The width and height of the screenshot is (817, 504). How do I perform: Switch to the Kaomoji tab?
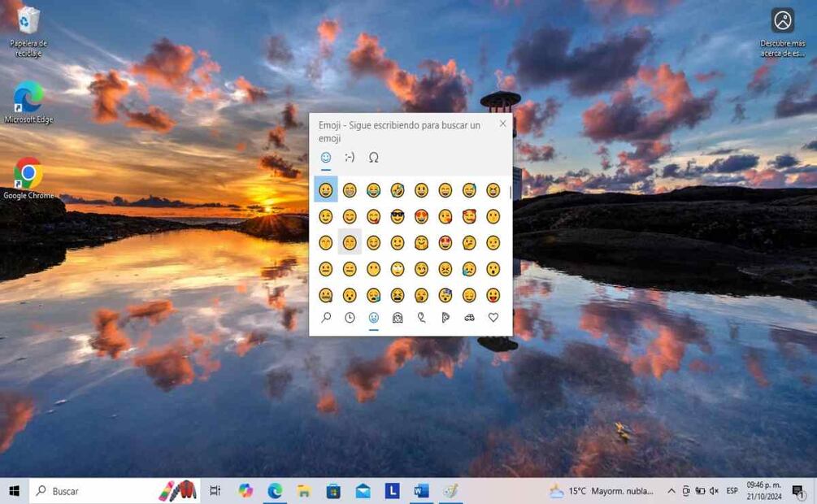click(350, 158)
